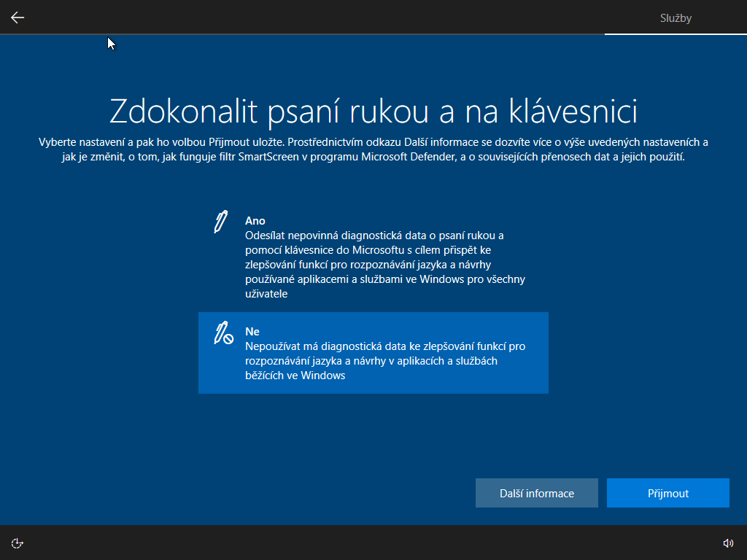Click the instruction paragraph starting "Vyberte nastavení"
747x560 pixels.
click(x=373, y=149)
